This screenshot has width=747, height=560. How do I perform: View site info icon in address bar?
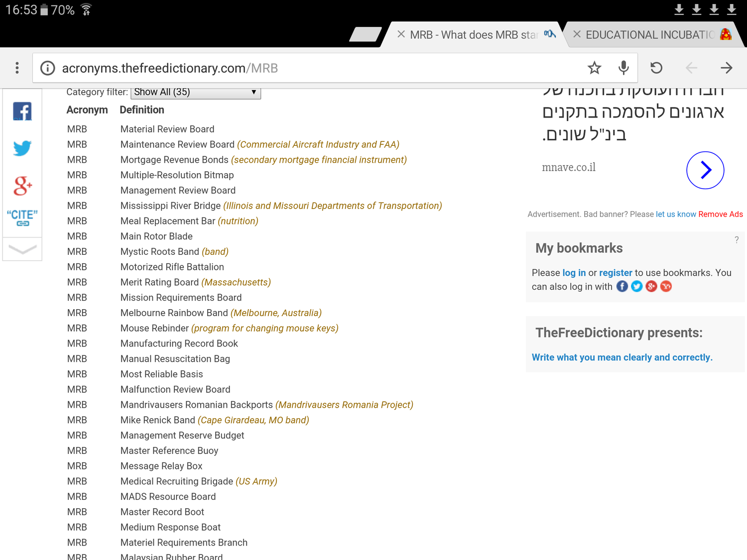pos(48,68)
